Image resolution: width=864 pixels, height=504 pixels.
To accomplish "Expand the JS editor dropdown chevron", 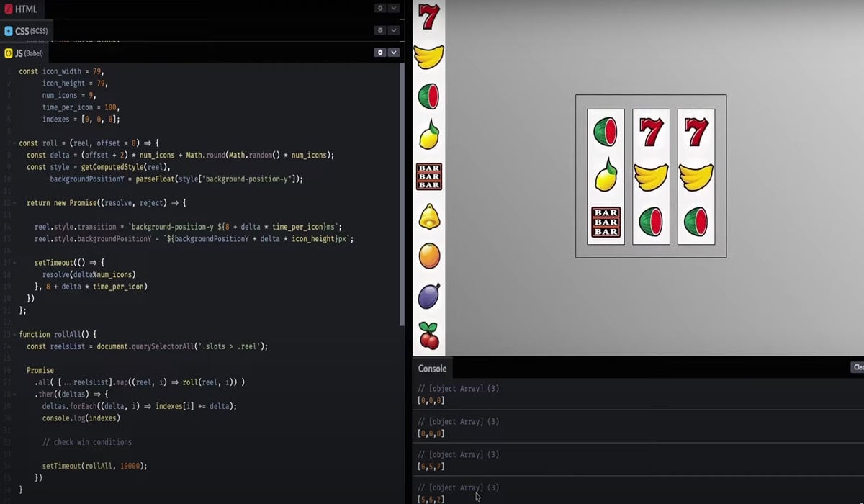I will [393, 53].
